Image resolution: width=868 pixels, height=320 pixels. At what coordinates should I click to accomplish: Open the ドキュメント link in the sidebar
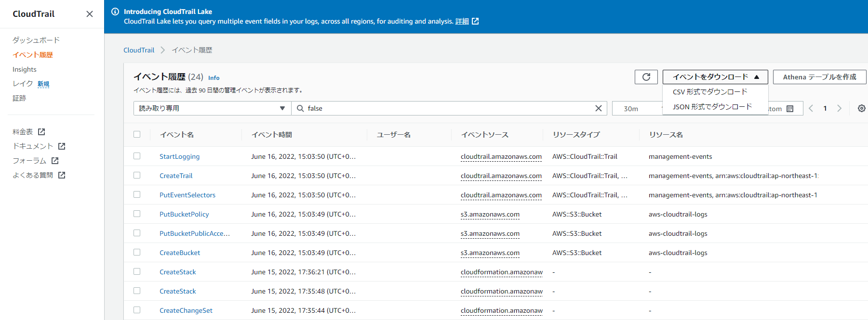coord(33,146)
